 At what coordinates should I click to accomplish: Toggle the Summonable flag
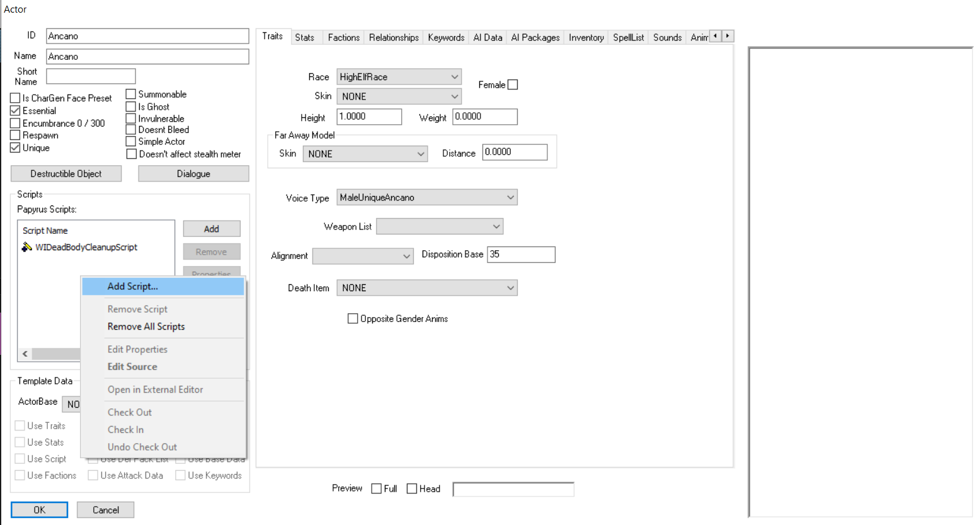point(132,93)
